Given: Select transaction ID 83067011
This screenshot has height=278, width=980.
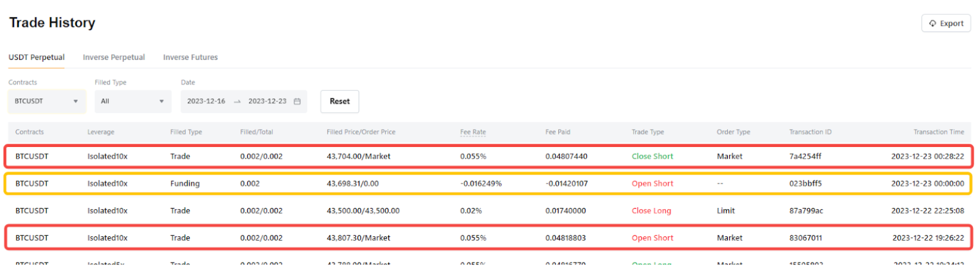Looking at the screenshot, I should click(x=805, y=238).
